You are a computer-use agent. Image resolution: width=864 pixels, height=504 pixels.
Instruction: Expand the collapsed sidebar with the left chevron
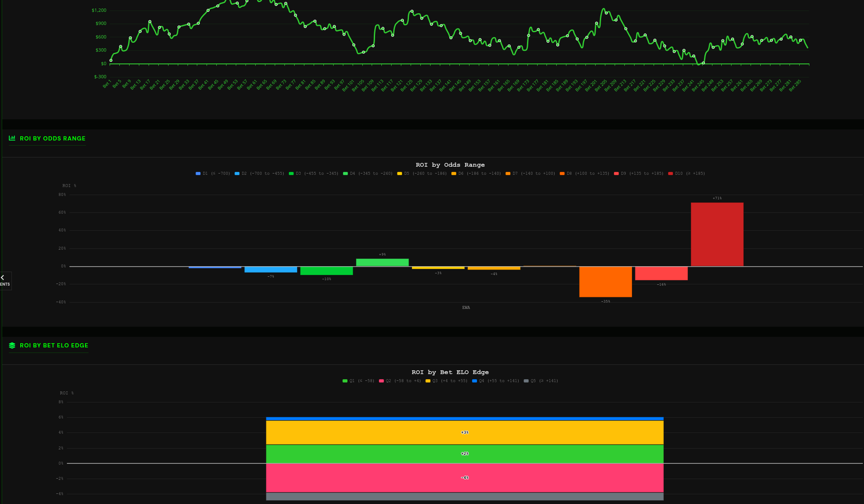[3, 277]
